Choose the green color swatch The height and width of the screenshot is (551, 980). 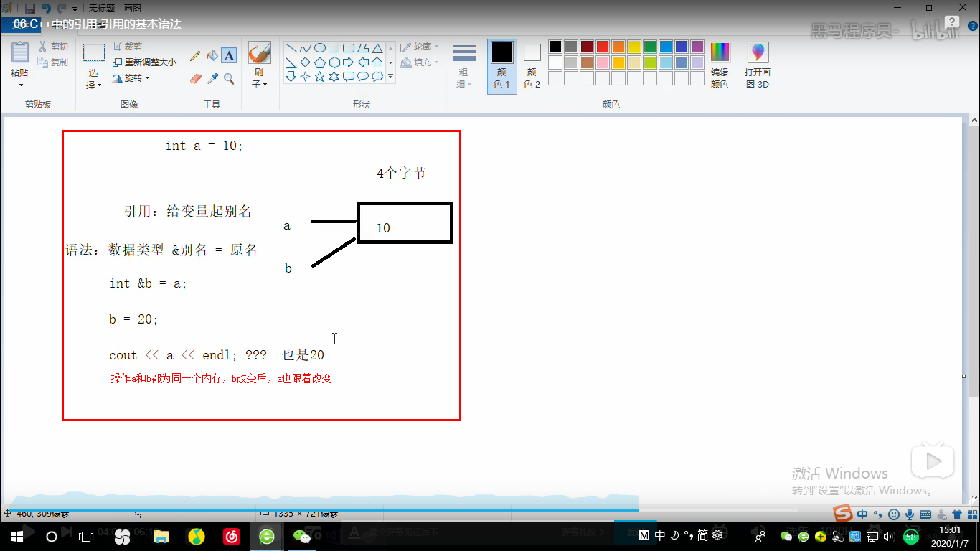650,47
